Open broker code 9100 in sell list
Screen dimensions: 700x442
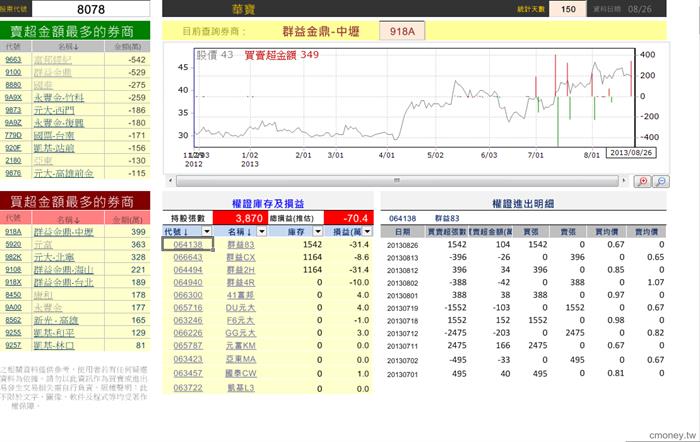click(x=13, y=72)
